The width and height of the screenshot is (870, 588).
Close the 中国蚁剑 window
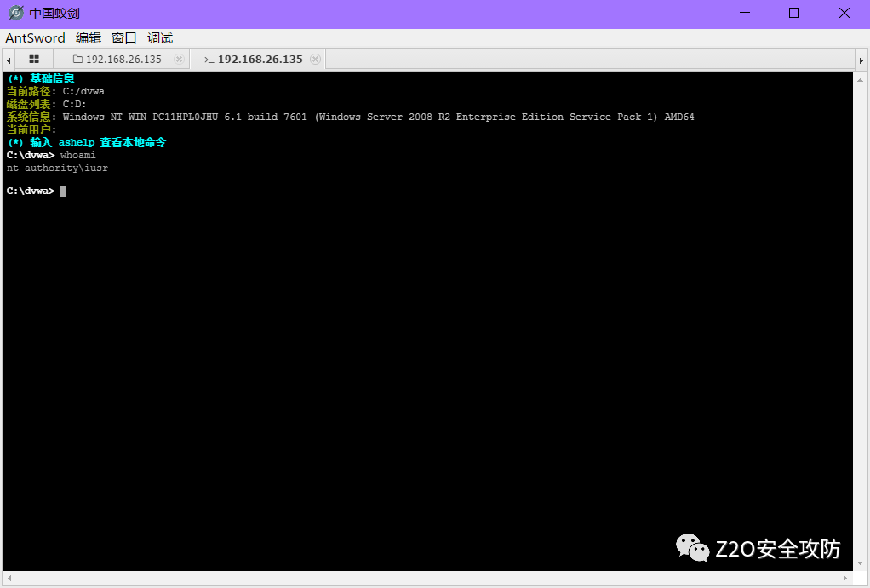click(844, 13)
